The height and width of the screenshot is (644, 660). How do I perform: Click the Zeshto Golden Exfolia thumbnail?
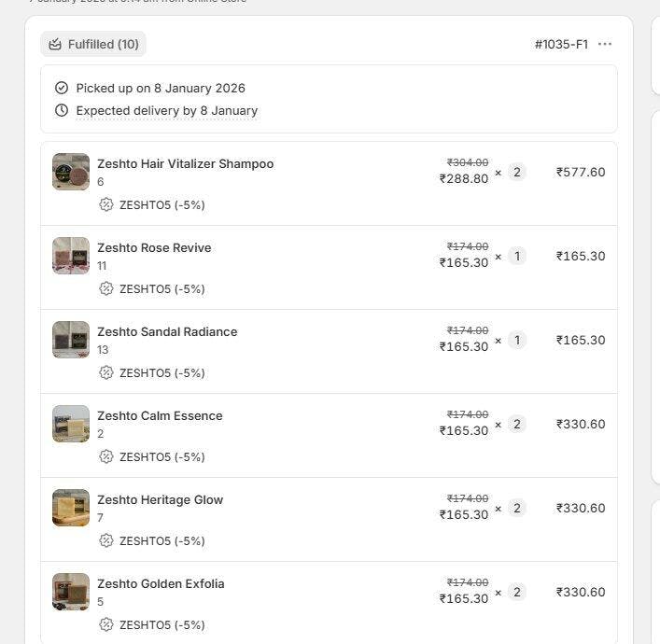[x=71, y=592]
